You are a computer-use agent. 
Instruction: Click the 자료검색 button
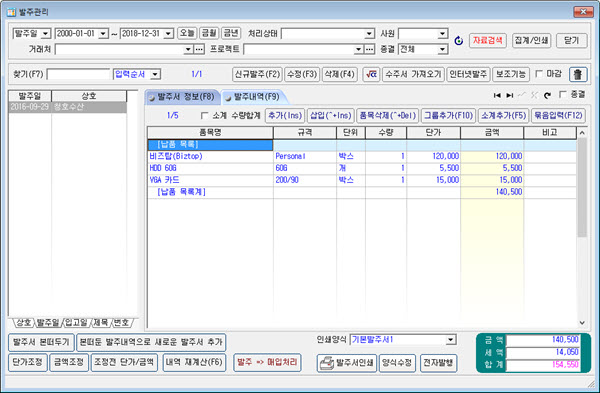pyautogui.click(x=488, y=40)
